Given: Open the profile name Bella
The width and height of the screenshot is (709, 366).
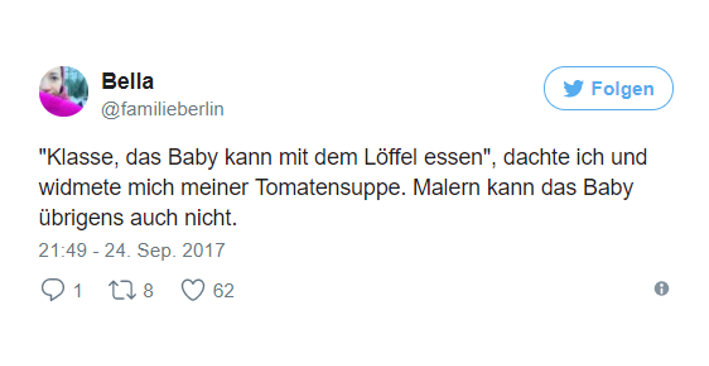Looking at the screenshot, I should pyautogui.click(x=128, y=81).
